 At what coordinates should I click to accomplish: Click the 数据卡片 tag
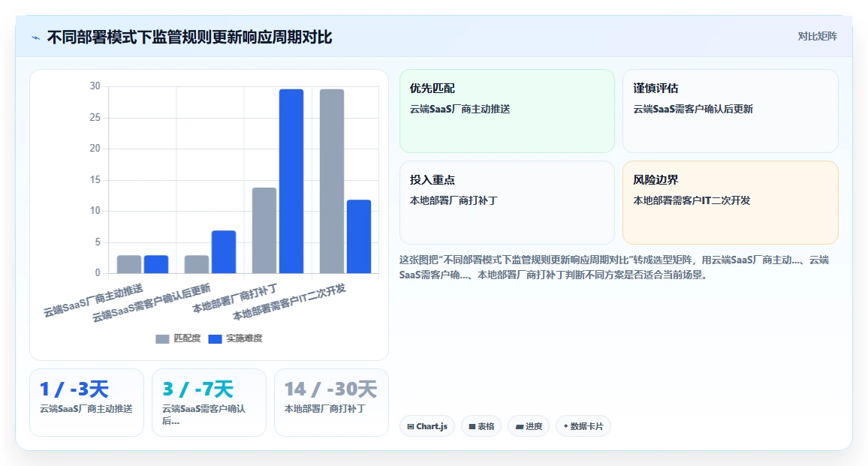click(x=583, y=426)
